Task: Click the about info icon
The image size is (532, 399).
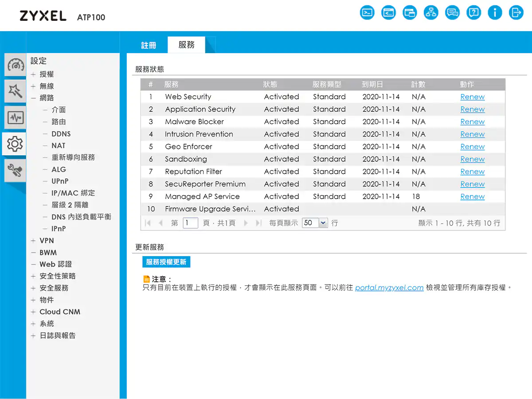Action: pyautogui.click(x=495, y=12)
